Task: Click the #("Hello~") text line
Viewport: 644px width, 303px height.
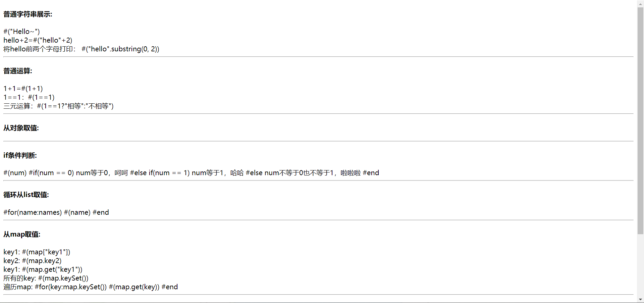Action: (x=21, y=32)
